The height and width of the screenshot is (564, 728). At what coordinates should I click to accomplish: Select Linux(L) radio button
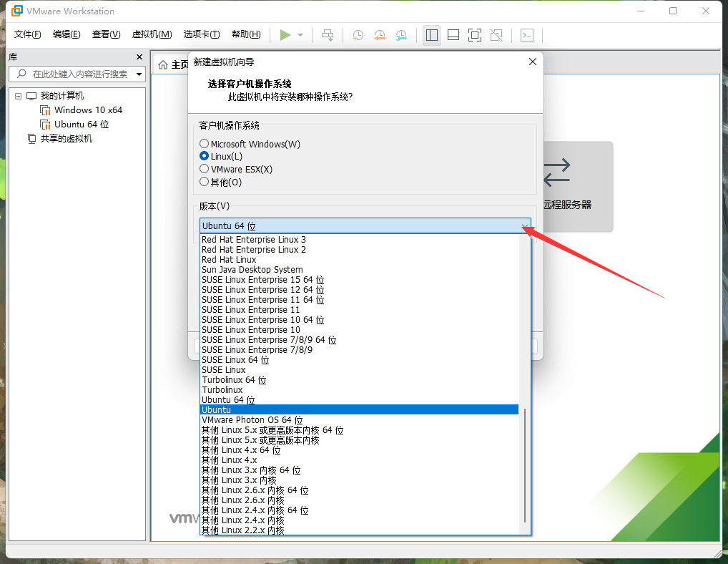(x=204, y=156)
